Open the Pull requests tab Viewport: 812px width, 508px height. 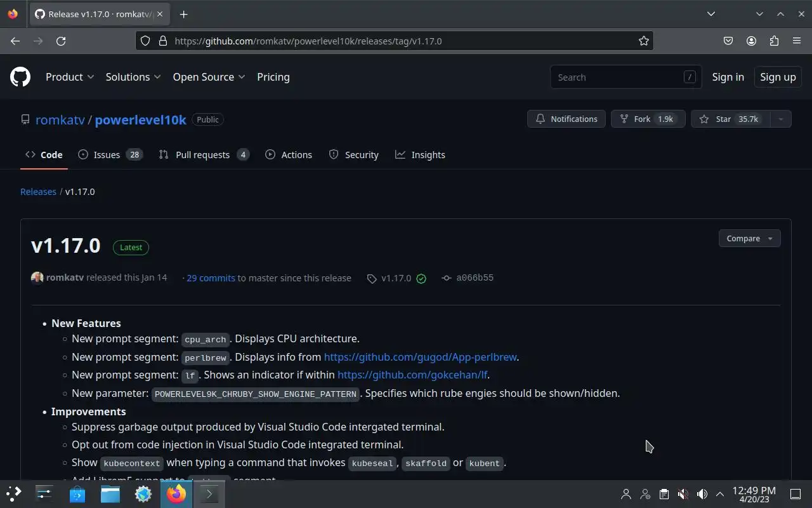pos(204,155)
